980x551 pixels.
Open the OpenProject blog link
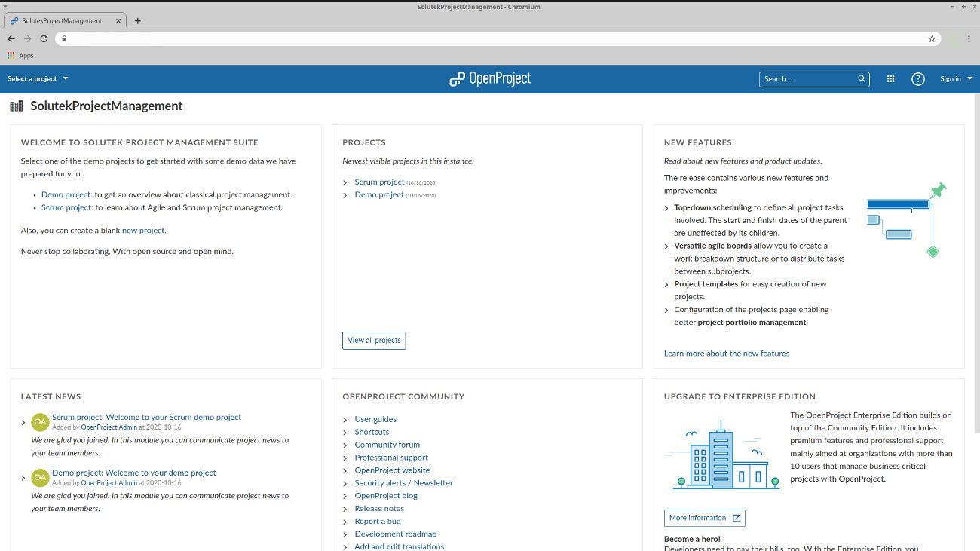point(386,496)
